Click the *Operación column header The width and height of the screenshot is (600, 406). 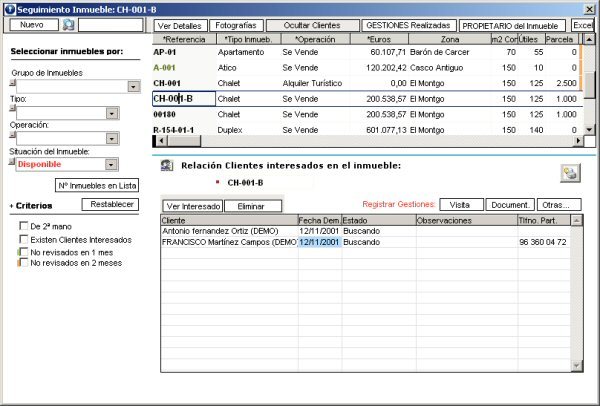pos(315,39)
